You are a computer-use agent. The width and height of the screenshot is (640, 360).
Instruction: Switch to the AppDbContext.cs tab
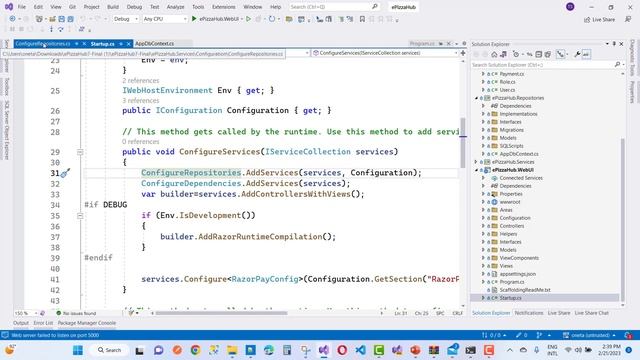(154, 43)
